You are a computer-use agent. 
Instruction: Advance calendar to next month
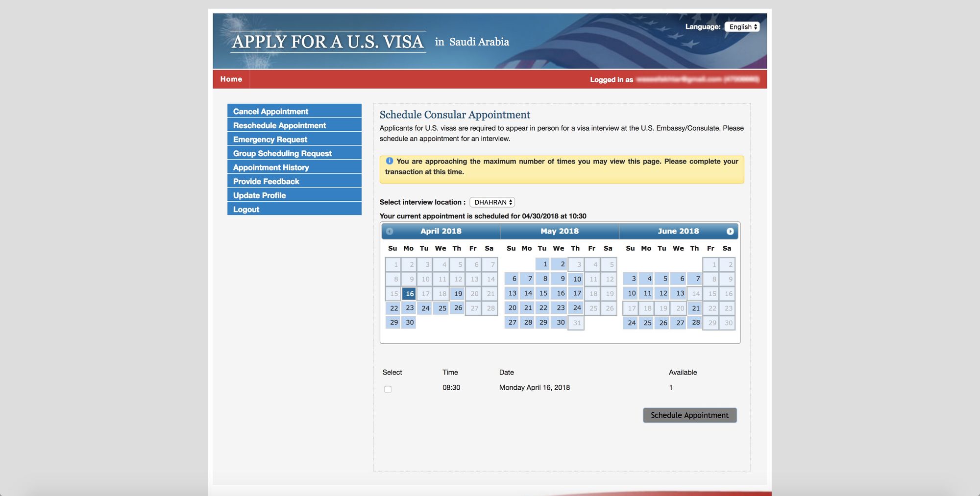tap(730, 231)
